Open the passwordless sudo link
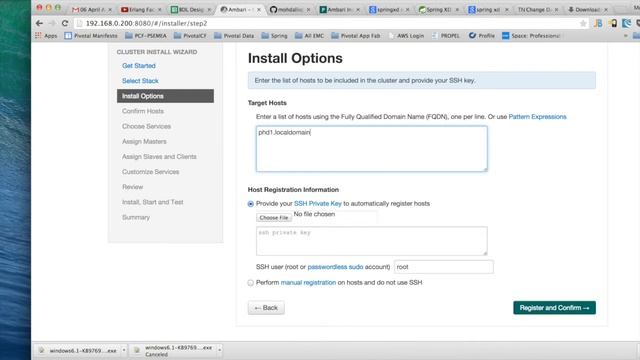The height and width of the screenshot is (360, 640). point(335,267)
